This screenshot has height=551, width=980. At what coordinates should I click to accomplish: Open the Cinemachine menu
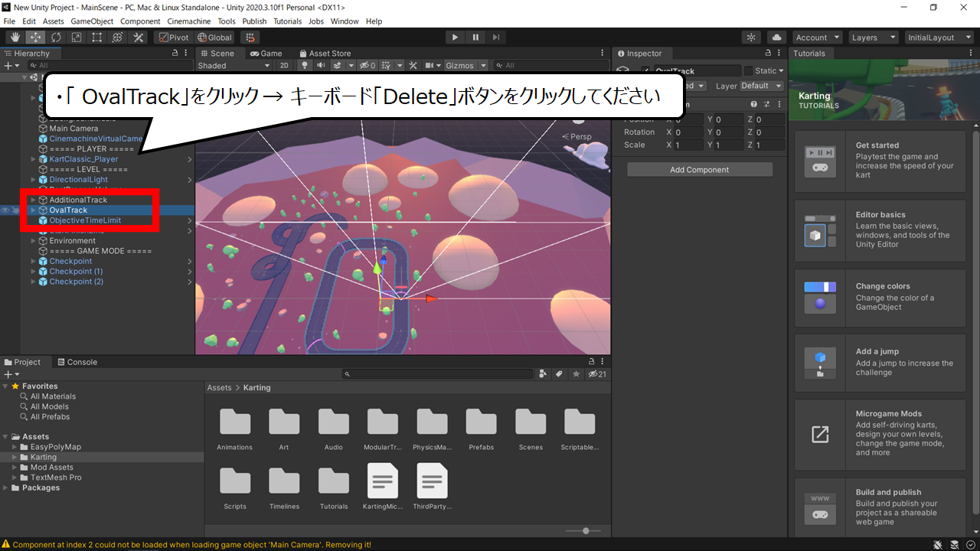pos(189,21)
